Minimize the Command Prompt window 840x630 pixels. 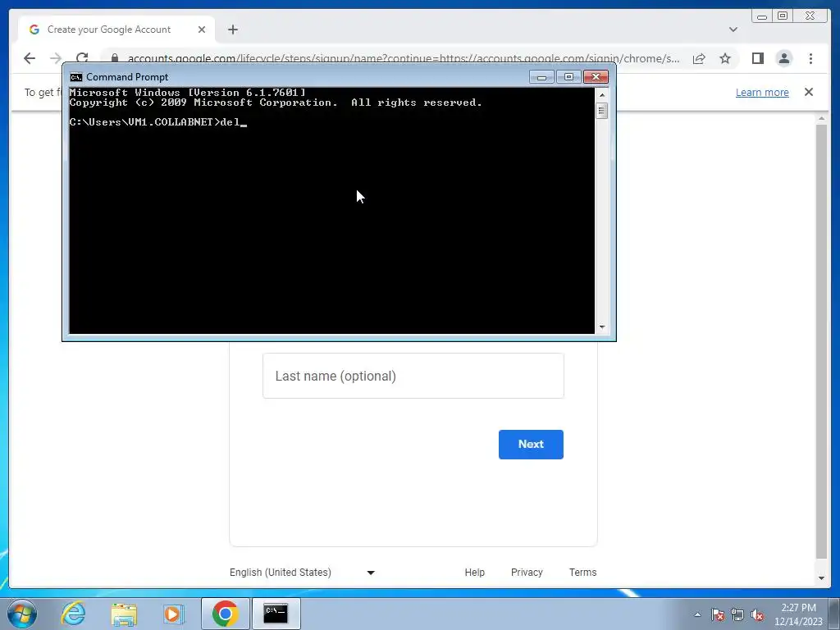(x=541, y=77)
